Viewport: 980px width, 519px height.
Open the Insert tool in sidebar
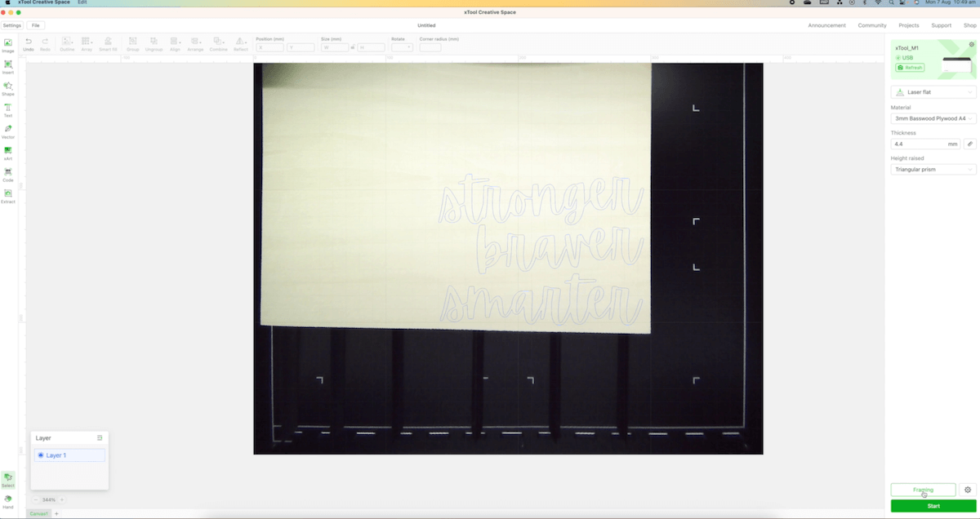coord(8,66)
